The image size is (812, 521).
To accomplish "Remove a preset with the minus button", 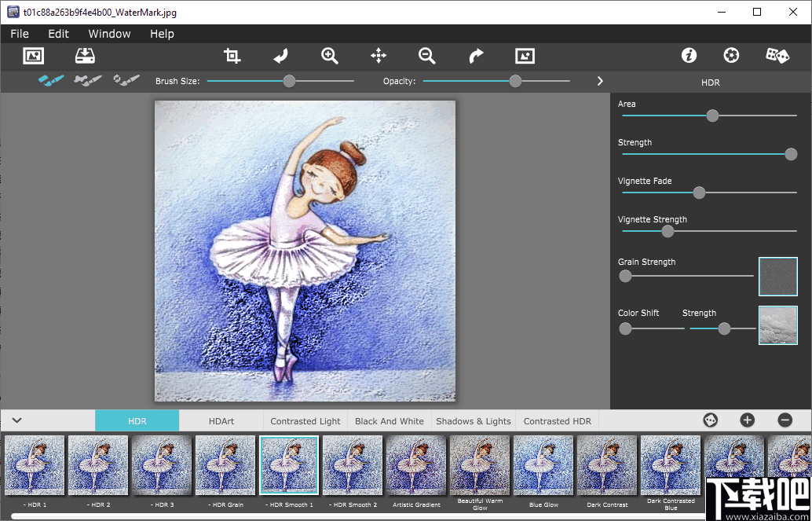I will click(784, 420).
